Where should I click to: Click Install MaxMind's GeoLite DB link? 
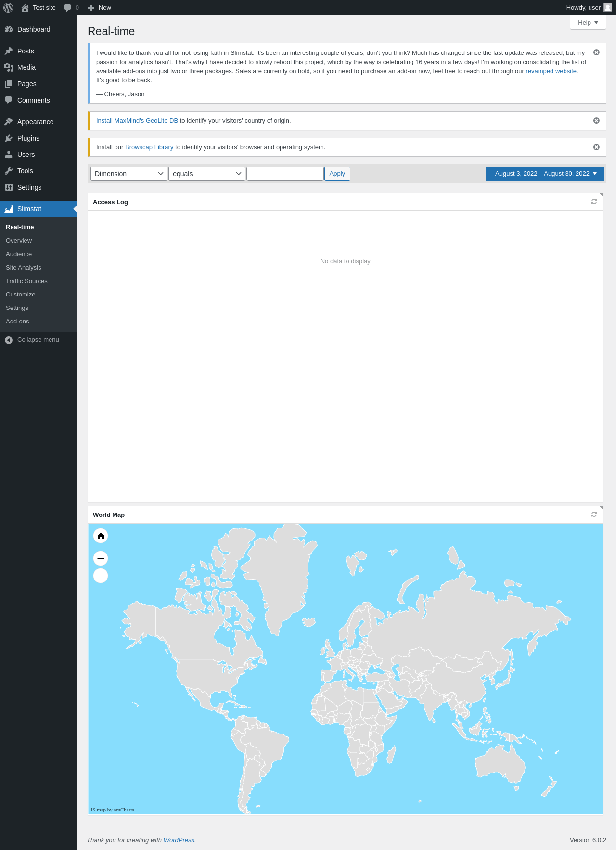(x=137, y=121)
